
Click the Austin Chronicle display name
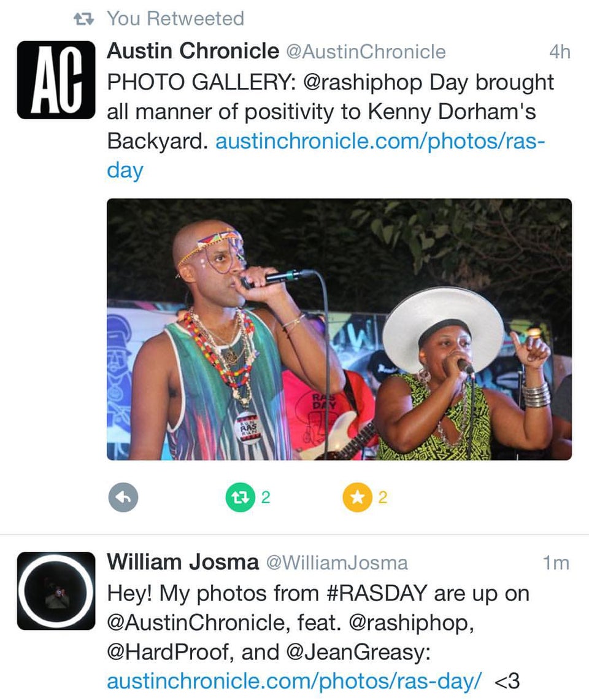coord(193,52)
